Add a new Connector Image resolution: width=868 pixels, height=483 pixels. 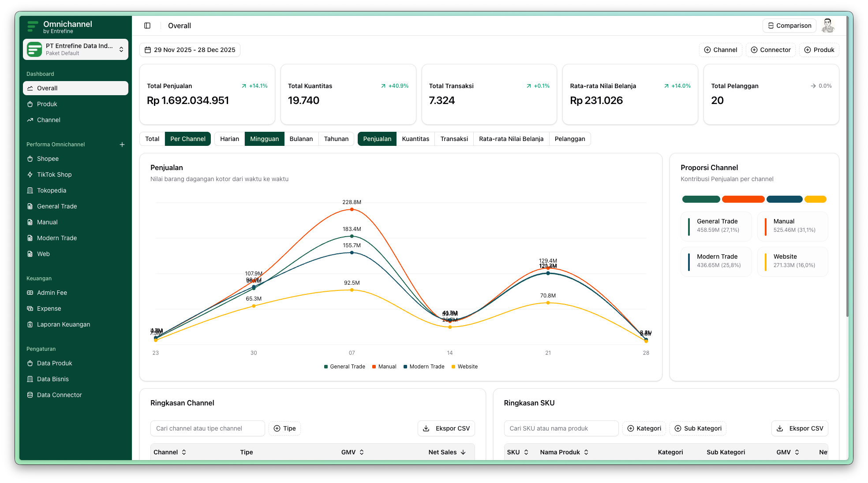tap(770, 50)
